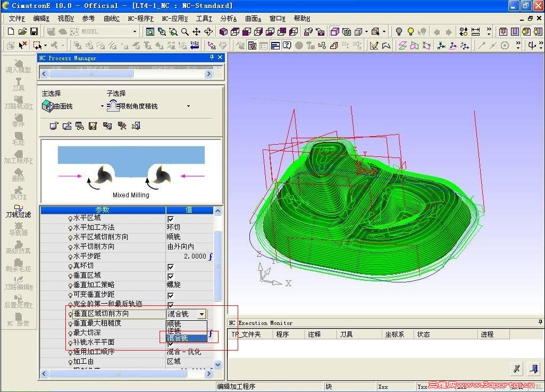Click the yellow light bulb icon

point(410,32)
